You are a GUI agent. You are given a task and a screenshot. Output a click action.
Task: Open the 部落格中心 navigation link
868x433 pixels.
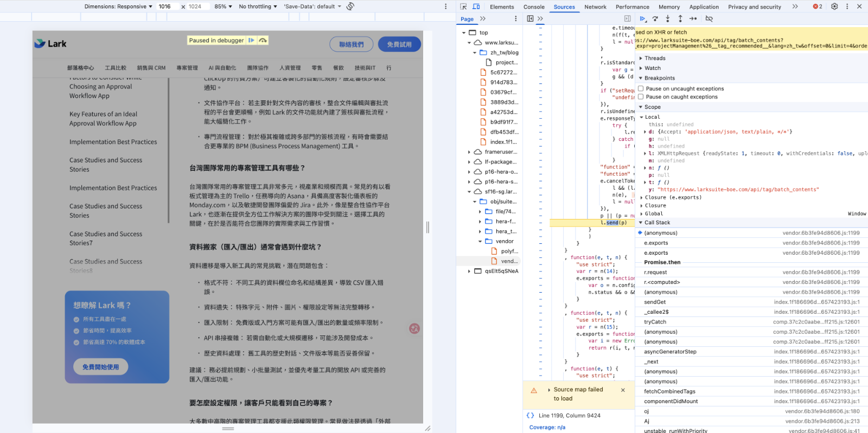(80, 68)
